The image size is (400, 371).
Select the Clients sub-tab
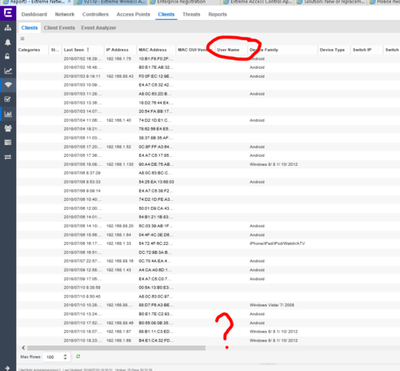(x=29, y=28)
